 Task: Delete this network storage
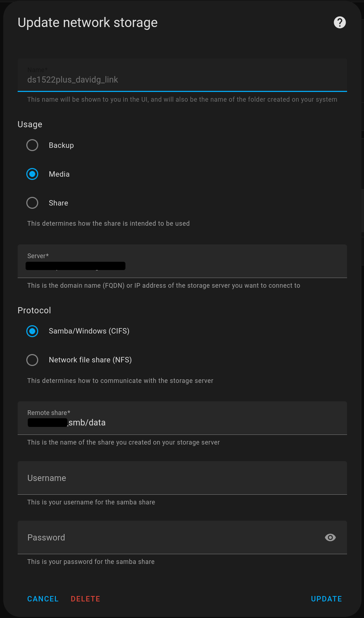pyautogui.click(x=85, y=599)
